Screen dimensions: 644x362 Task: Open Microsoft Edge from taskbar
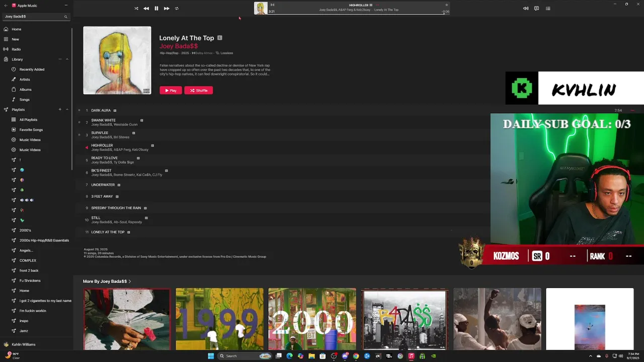(x=289, y=356)
